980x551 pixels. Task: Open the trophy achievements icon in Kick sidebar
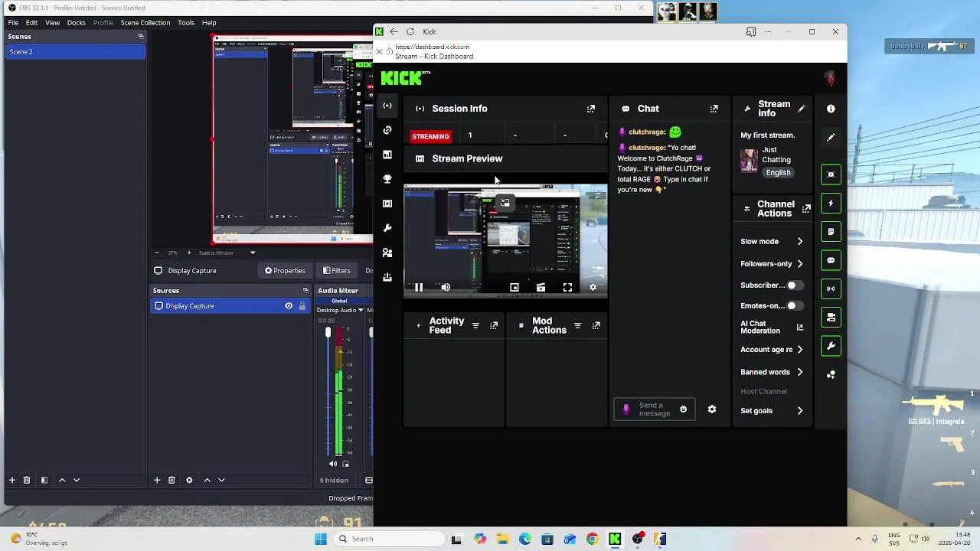tap(387, 179)
